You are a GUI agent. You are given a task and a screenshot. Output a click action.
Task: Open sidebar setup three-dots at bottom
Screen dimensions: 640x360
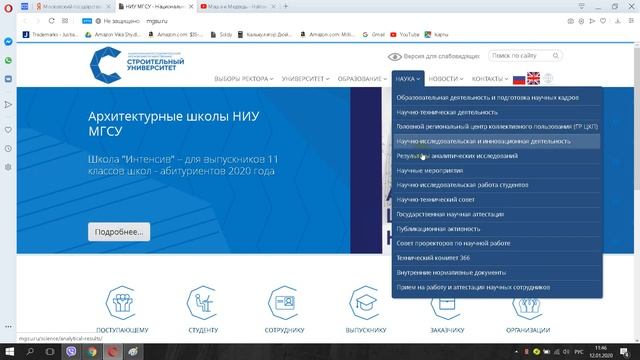coord(8,327)
